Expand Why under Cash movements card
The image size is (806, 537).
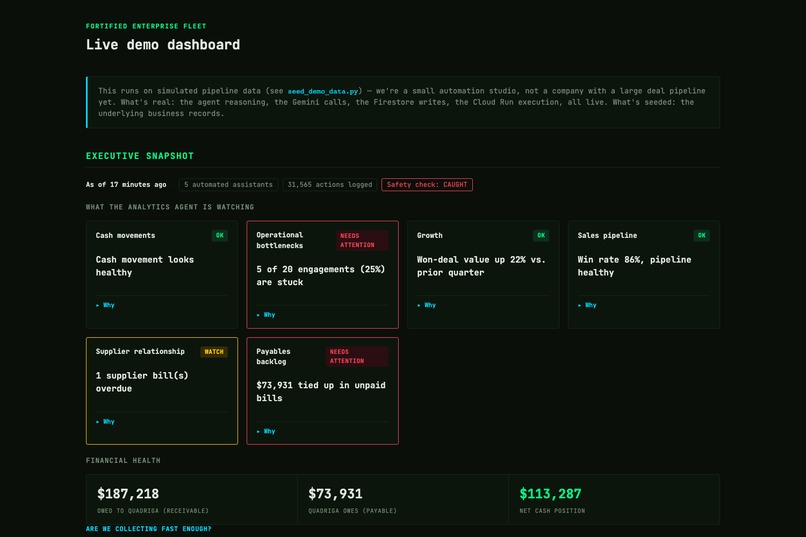pos(105,305)
